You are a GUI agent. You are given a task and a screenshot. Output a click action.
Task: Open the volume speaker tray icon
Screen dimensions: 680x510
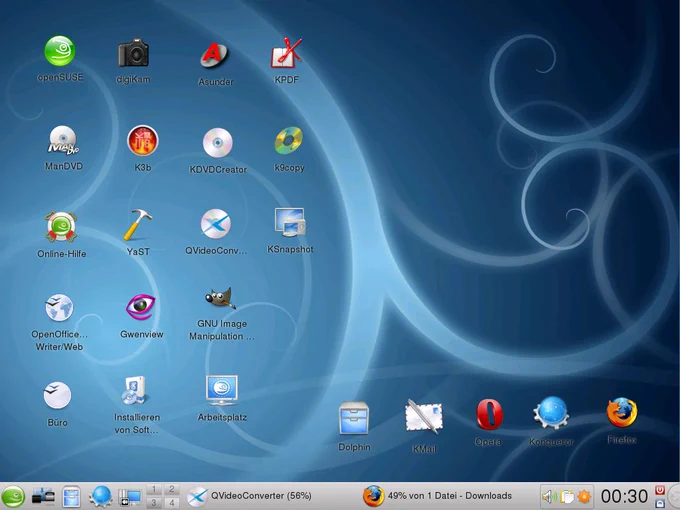(549, 497)
